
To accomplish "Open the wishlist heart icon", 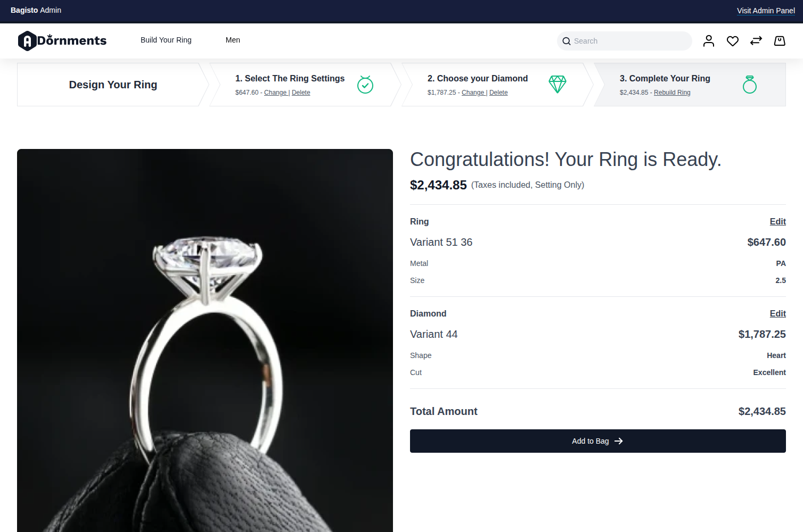I will [732, 40].
